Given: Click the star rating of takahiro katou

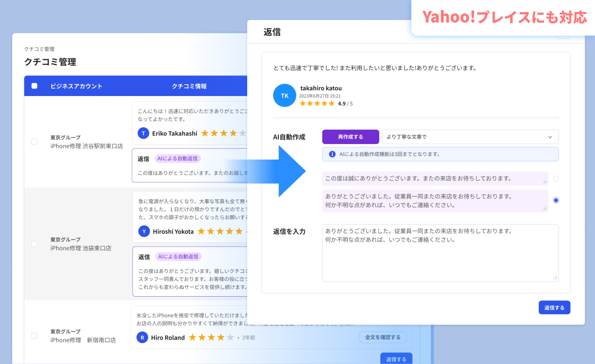Looking at the screenshot, I should click(317, 103).
